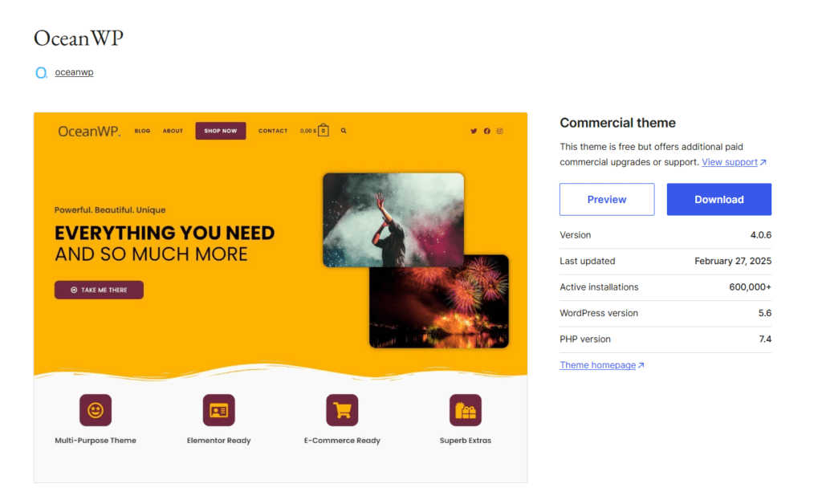
Task: Click the shopping bag cart icon
Action: [x=324, y=131]
